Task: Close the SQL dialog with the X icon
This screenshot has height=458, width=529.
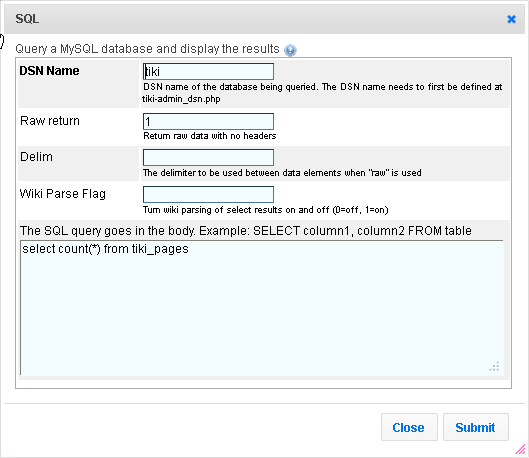Action: pyautogui.click(x=511, y=19)
